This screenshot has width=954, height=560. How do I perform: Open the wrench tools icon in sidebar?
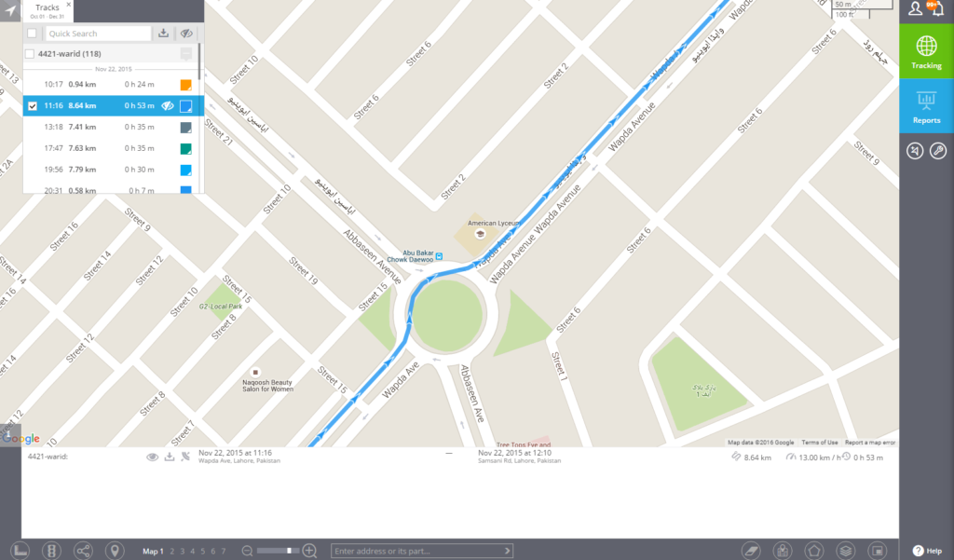coord(938,150)
